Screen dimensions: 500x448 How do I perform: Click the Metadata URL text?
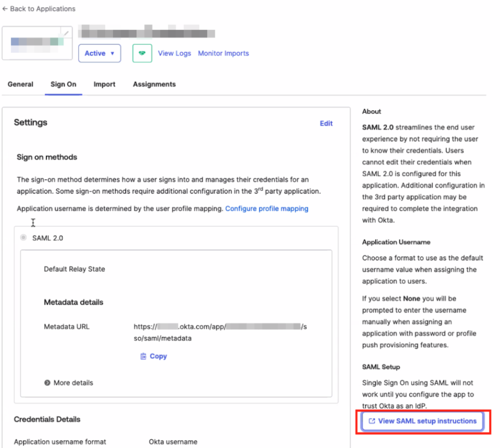220,332
